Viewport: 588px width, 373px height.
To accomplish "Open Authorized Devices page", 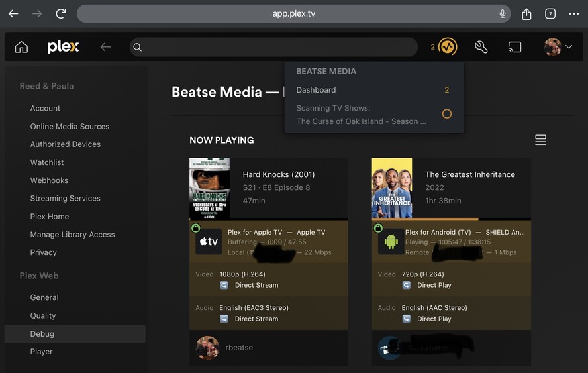I will pyautogui.click(x=66, y=144).
